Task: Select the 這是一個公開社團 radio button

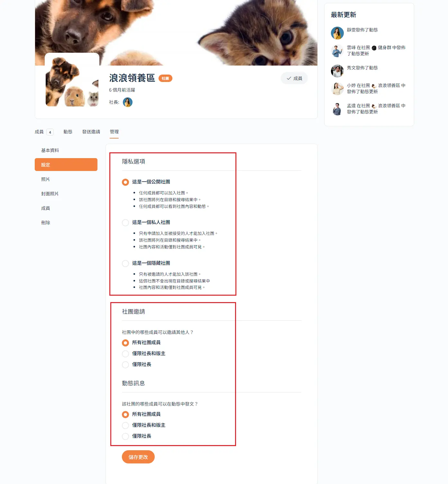Action: tap(125, 182)
